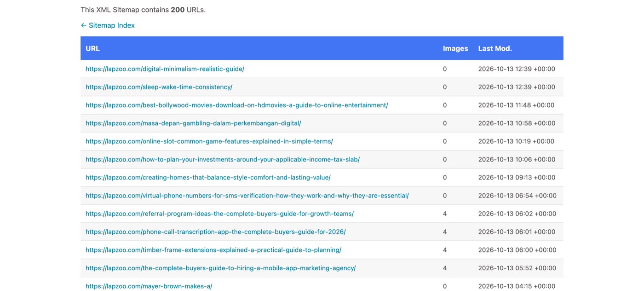Open the phone-call-transcription-app URL
This screenshot has width=644, height=291.
[216, 232]
